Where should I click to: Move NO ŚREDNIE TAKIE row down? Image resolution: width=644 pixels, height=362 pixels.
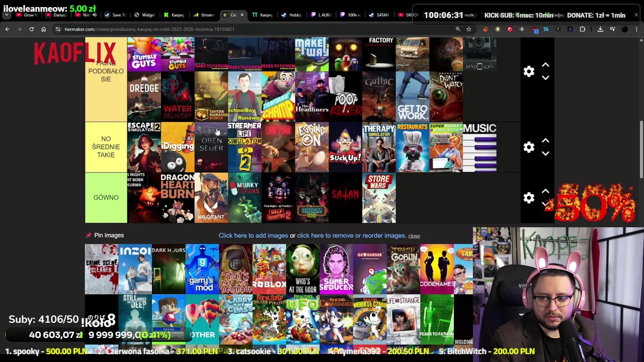[x=545, y=153]
